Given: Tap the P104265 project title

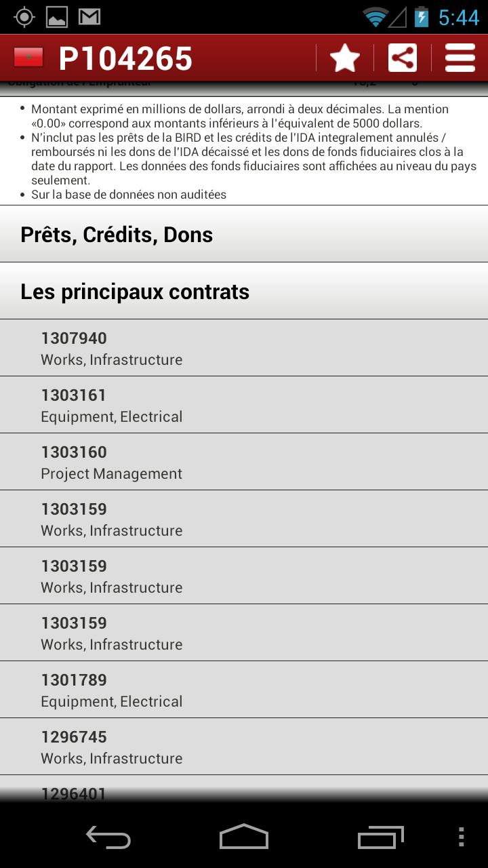Looking at the screenshot, I should [x=125, y=58].
